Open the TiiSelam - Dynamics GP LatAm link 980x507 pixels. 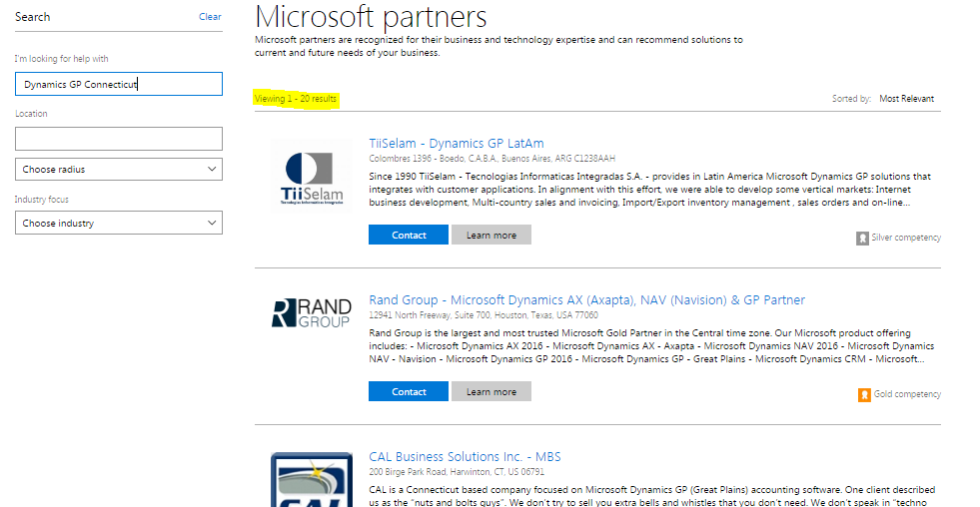(457, 143)
